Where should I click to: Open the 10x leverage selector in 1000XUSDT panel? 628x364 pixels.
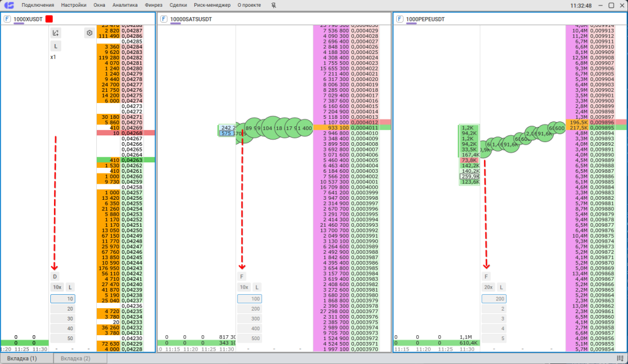tap(56, 287)
